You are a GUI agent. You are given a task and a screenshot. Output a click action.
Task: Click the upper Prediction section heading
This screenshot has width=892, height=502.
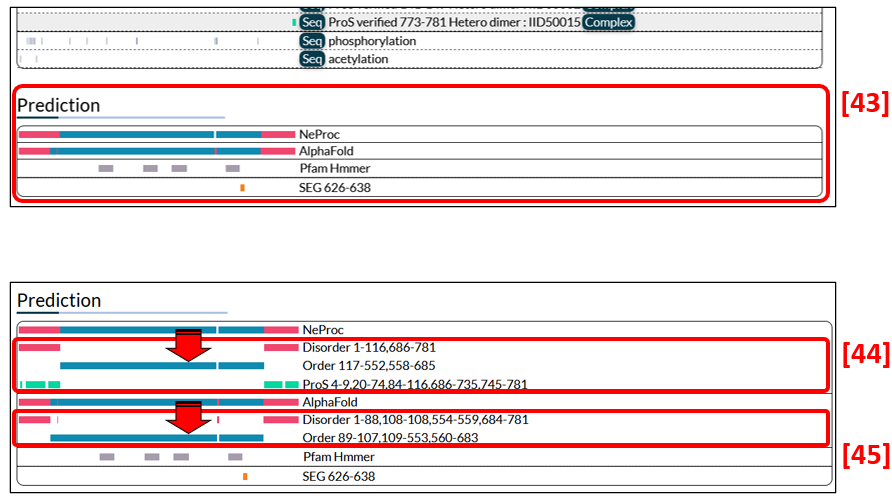pyautogui.click(x=59, y=106)
